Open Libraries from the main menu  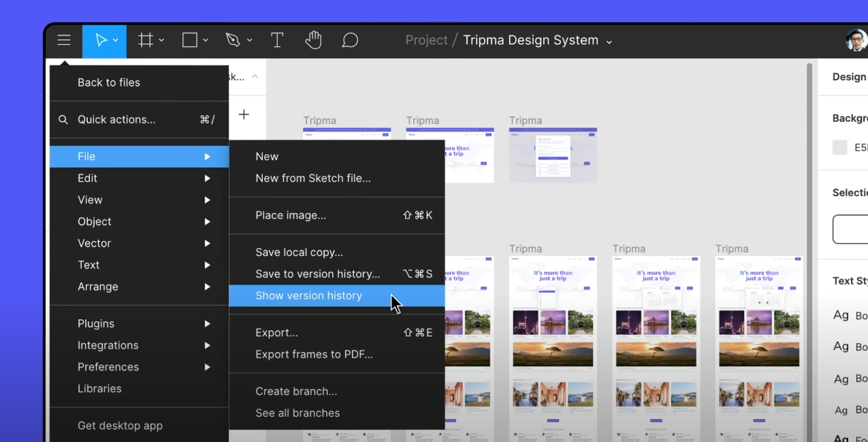pos(139,389)
